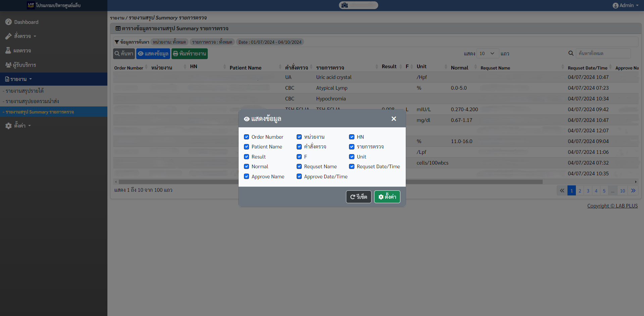
Task: Open รายงานสรุปรายได้ report menu item
Action: point(24,91)
